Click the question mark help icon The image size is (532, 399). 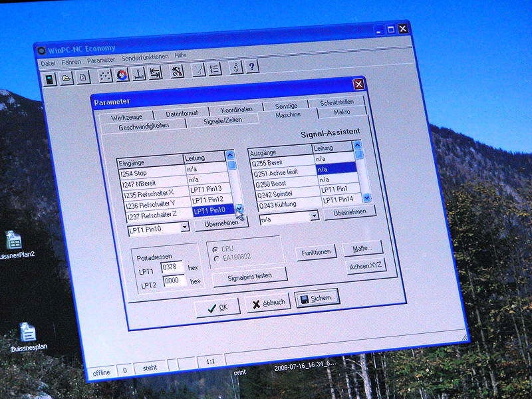pos(252,66)
